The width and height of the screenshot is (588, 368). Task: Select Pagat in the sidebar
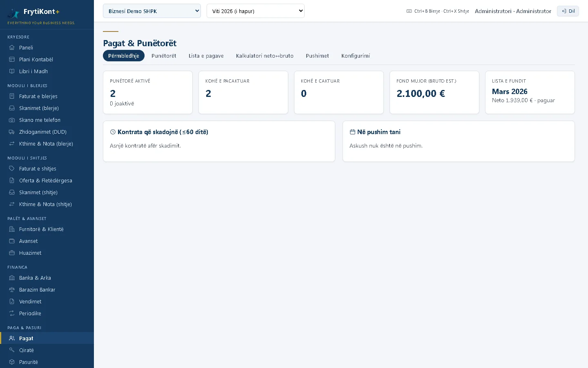47,338
